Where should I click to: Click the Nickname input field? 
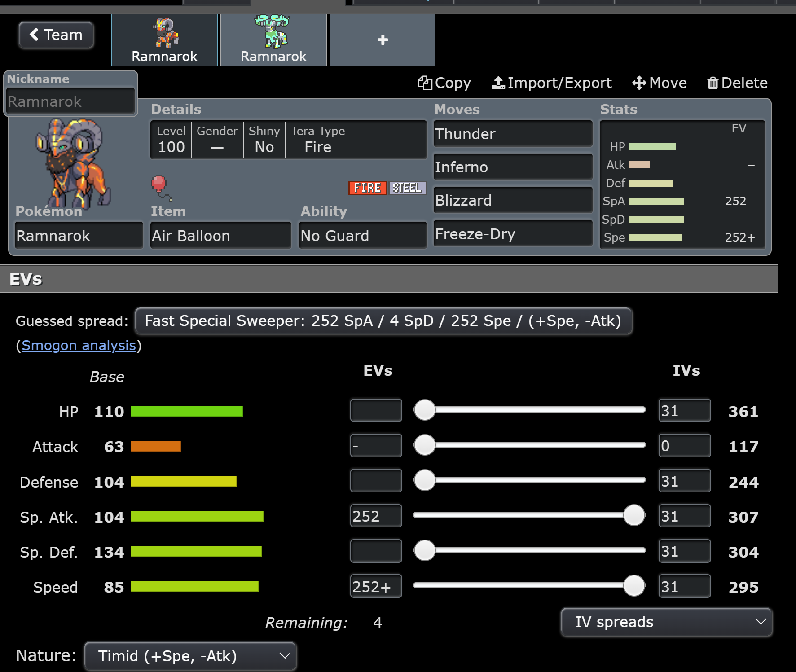click(x=70, y=101)
